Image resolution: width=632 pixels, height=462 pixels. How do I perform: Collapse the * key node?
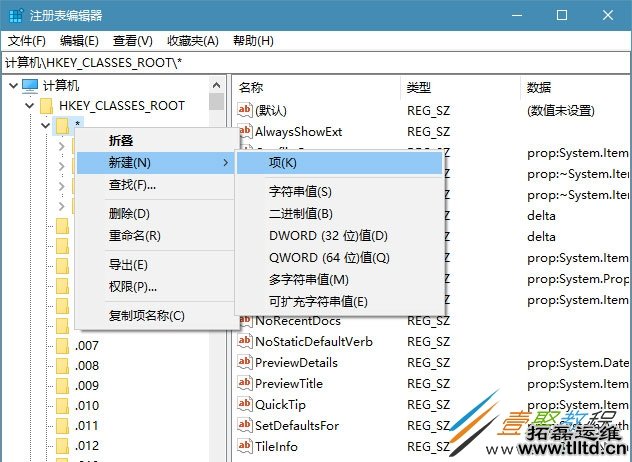tap(46, 126)
